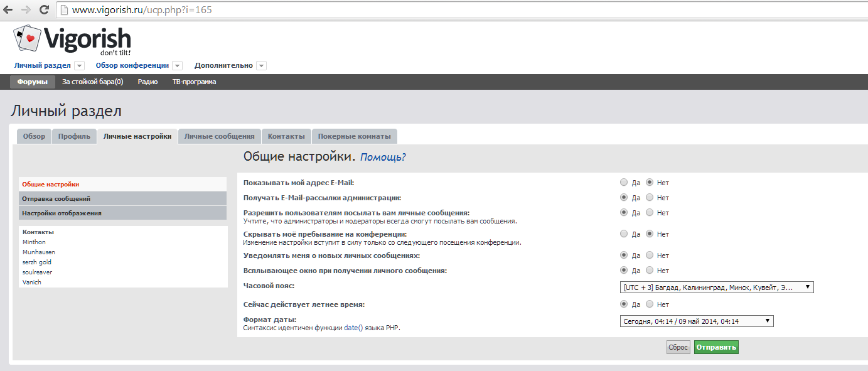
Task: Click the browser back arrow
Action: pos(9,9)
